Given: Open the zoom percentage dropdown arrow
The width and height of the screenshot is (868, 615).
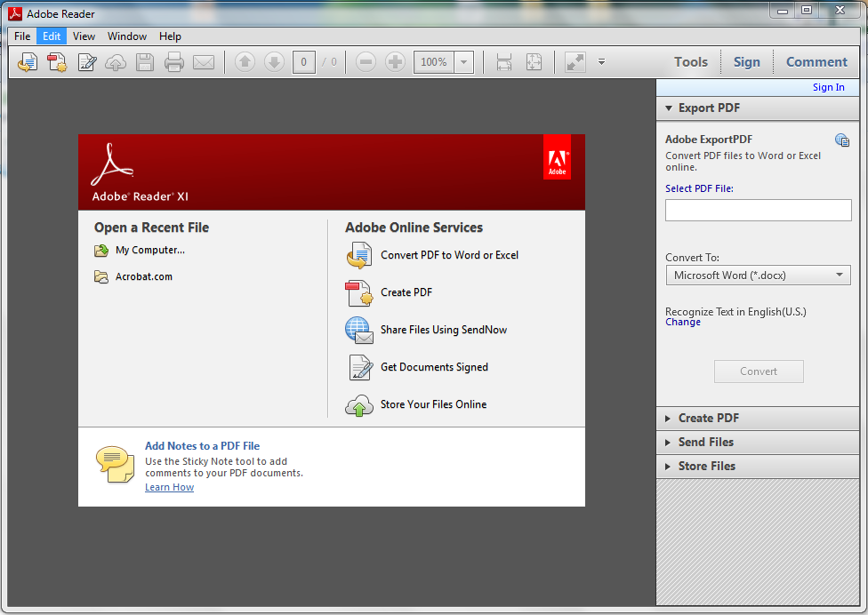Looking at the screenshot, I should point(464,62).
